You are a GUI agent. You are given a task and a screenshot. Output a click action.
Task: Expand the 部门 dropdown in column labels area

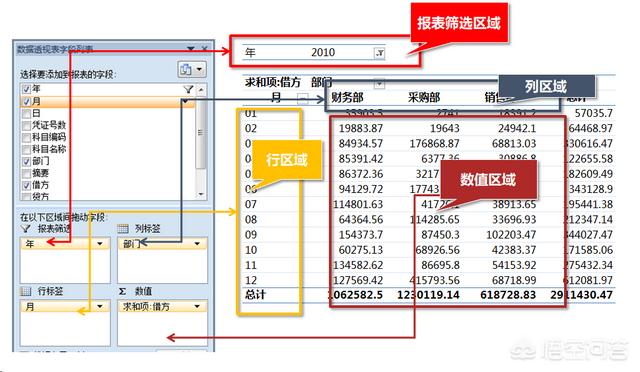(x=197, y=244)
